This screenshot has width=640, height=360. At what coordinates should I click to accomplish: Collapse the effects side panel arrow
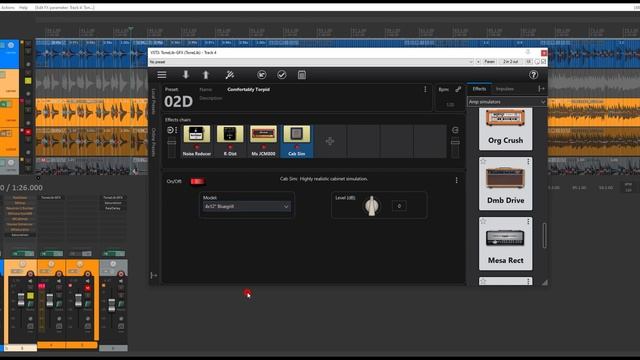pyautogui.click(x=541, y=89)
